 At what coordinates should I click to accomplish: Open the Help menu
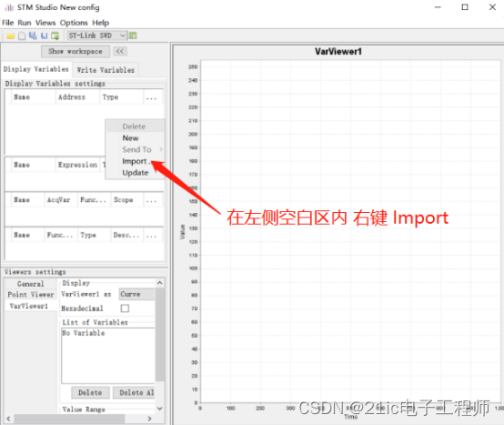point(101,23)
